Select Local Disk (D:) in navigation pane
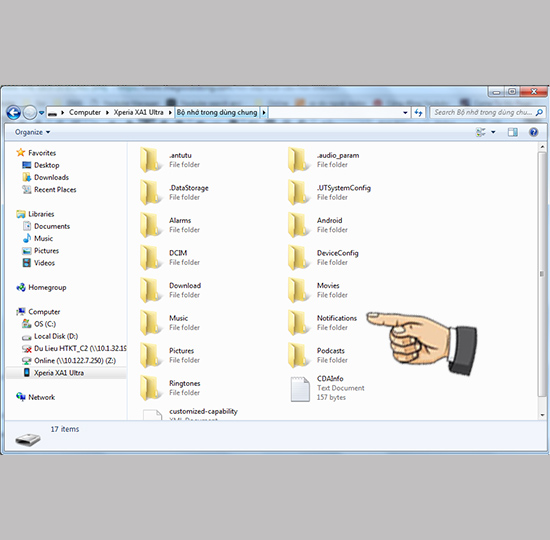Screen dimensions: 550x540 click(56, 336)
